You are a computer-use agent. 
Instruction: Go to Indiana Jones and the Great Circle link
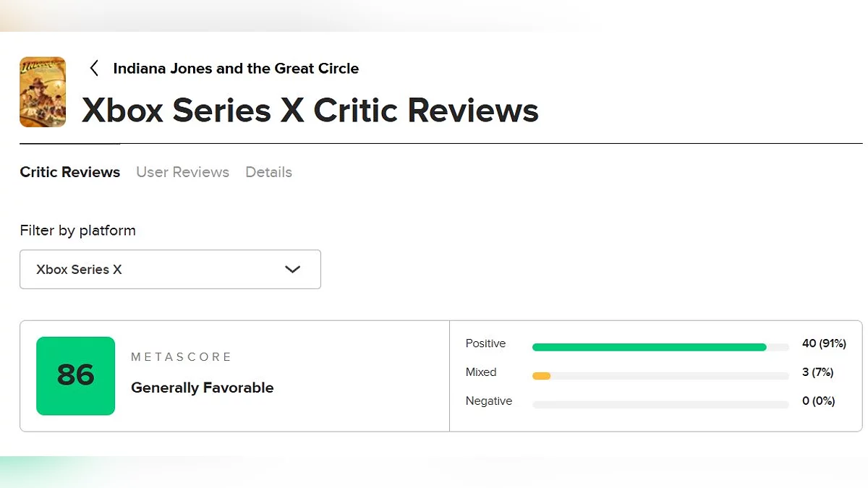(x=236, y=69)
